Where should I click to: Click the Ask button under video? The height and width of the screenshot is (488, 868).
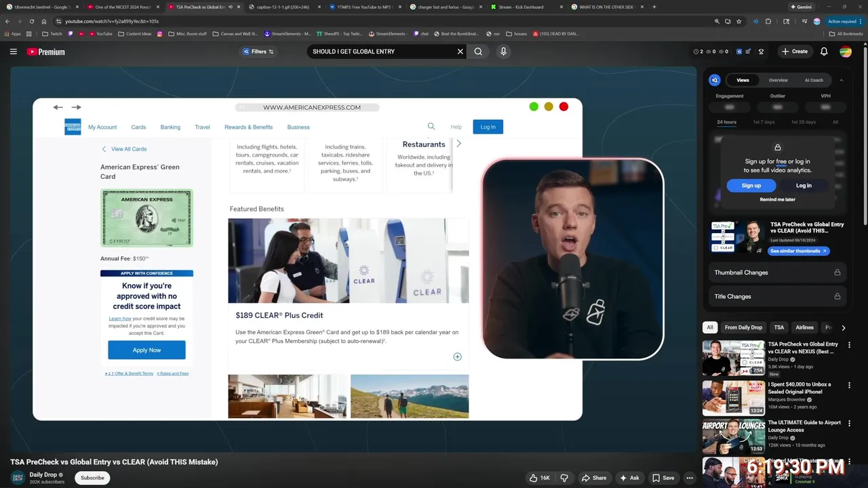(x=629, y=478)
